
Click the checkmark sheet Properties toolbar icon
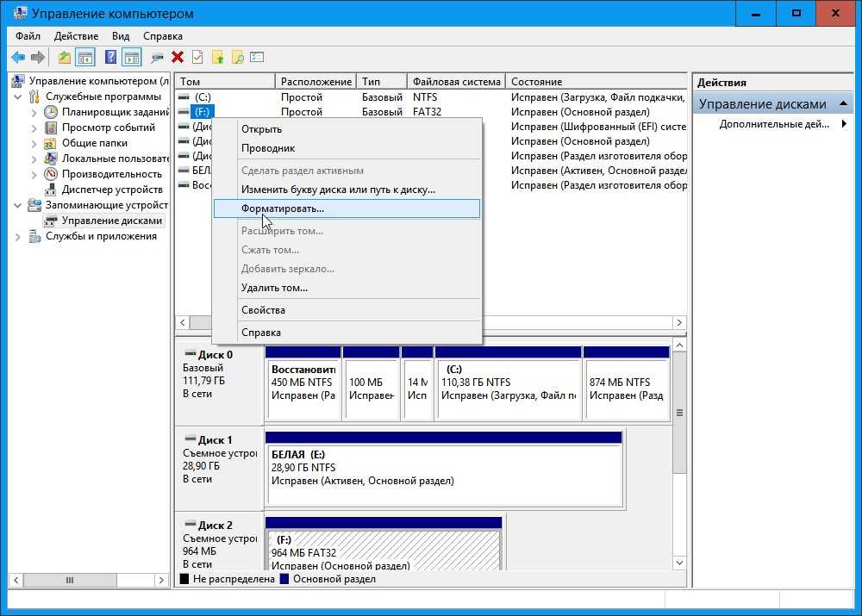click(x=197, y=58)
